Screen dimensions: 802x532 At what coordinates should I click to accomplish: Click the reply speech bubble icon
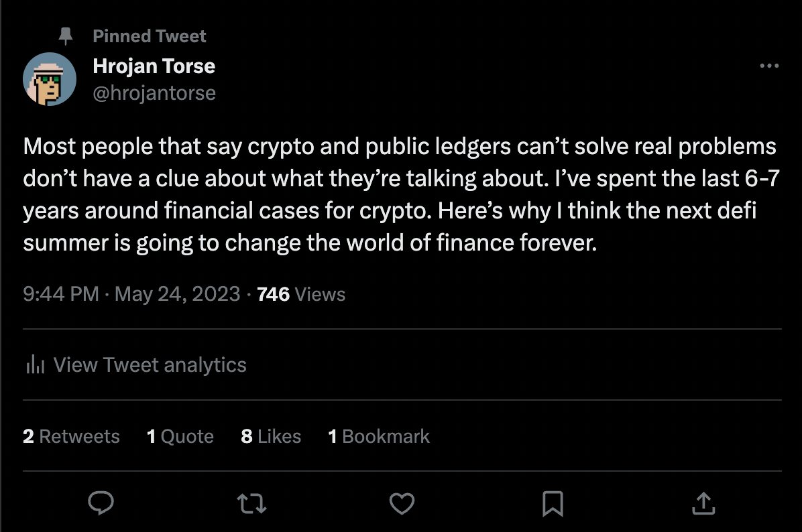[101, 503]
